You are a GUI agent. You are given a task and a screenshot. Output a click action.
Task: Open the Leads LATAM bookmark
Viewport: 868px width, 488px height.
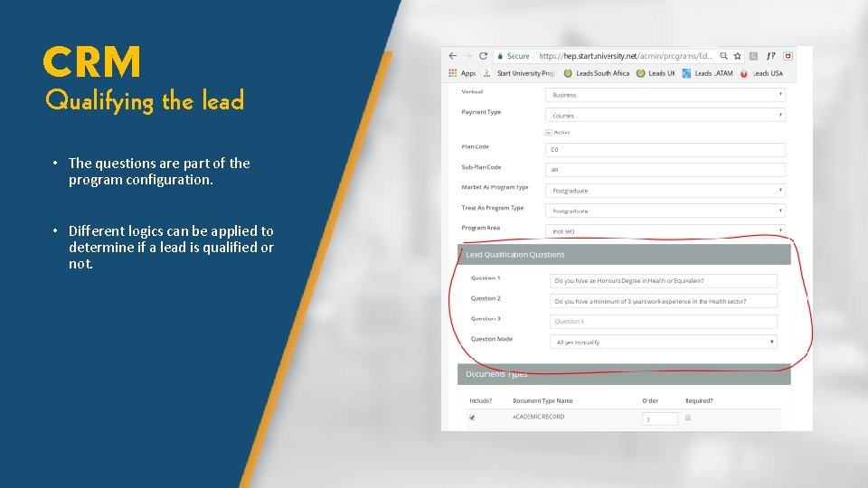point(713,73)
